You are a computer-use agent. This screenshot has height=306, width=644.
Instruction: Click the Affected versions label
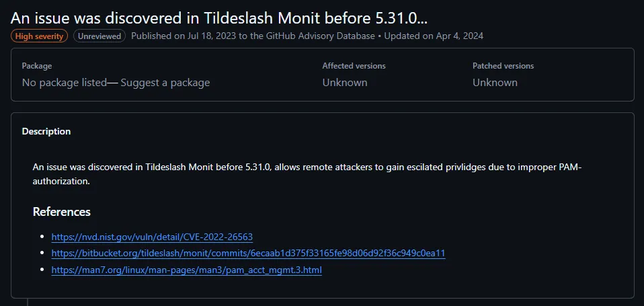click(354, 66)
